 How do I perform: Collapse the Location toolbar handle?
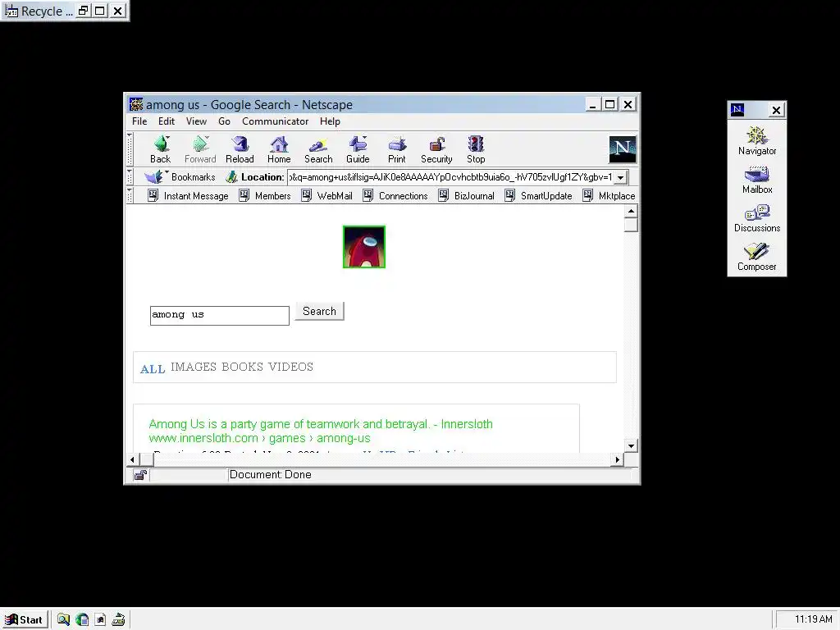tap(130, 177)
